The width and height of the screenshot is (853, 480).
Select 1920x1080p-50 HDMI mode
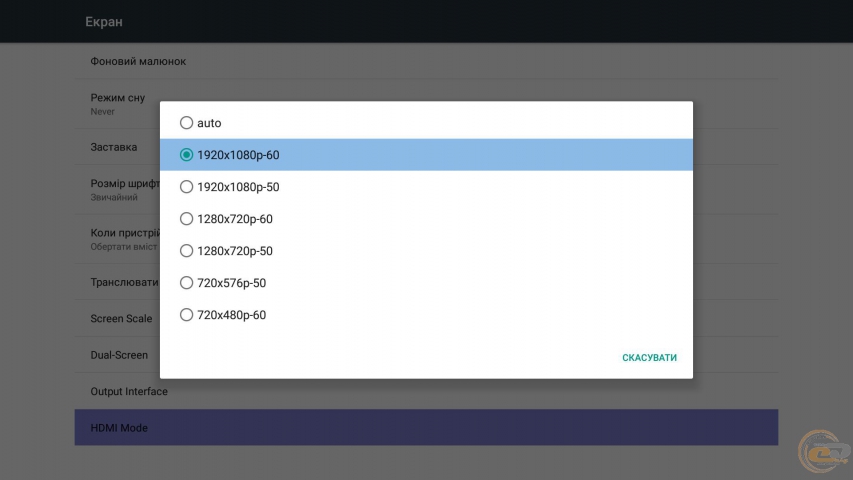pos(186,187)
